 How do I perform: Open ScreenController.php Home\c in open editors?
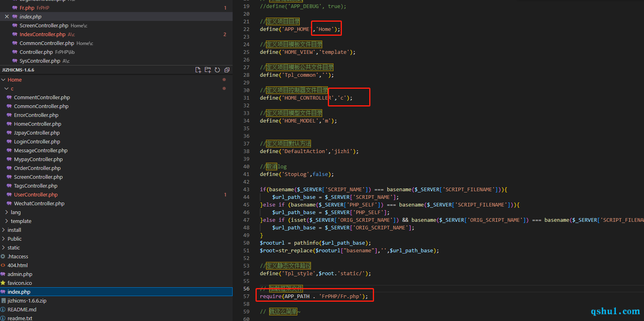(116, 25)
